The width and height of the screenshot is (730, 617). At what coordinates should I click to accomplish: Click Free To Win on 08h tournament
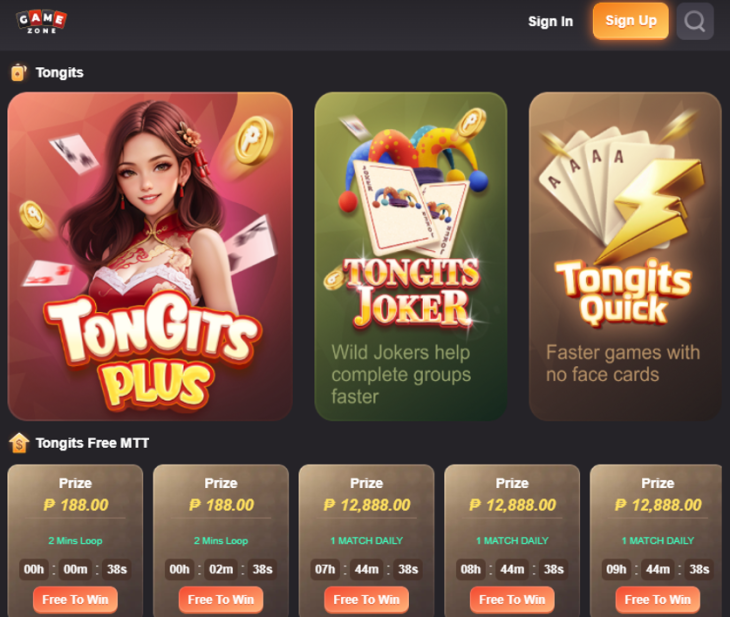click(x=512, y=599)
